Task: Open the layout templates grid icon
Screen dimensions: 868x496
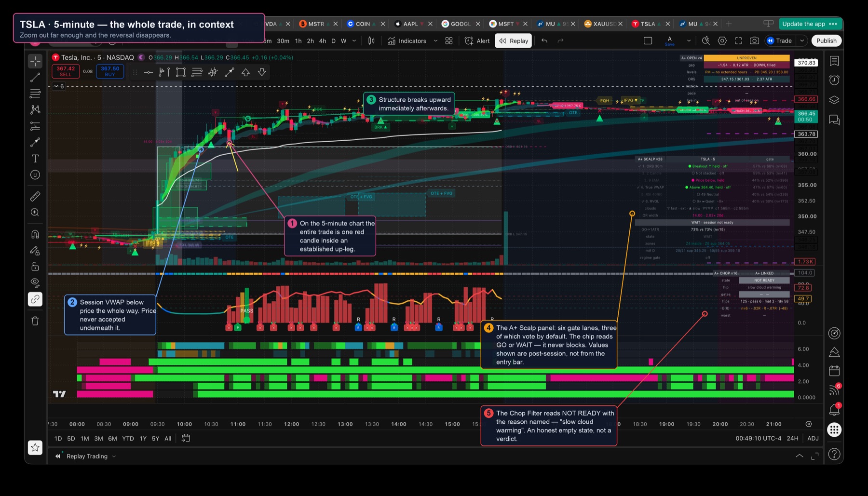Action: [x=449, y=41]
